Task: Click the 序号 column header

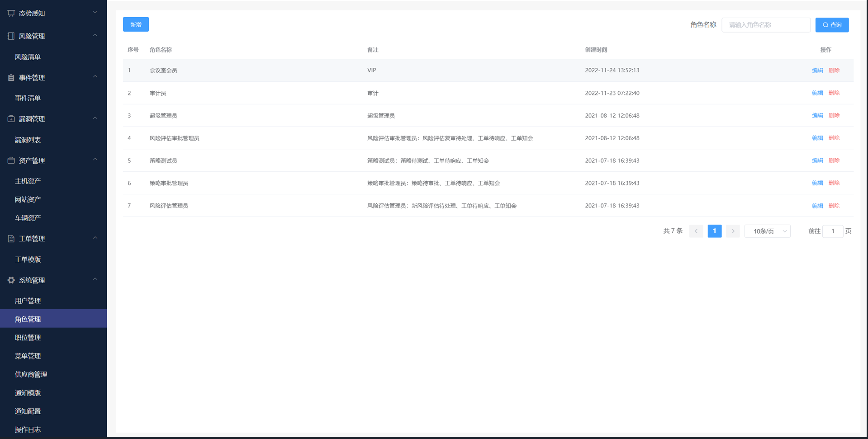Action: click(133, 50)
